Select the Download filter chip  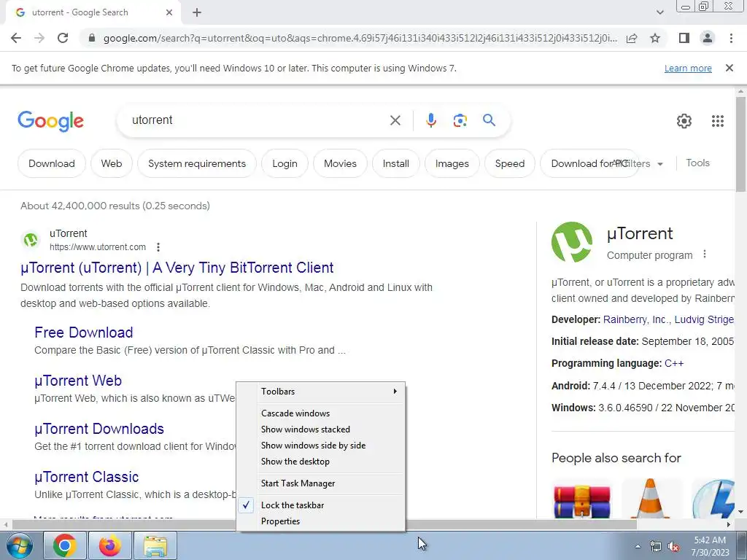tap(52, 163)
